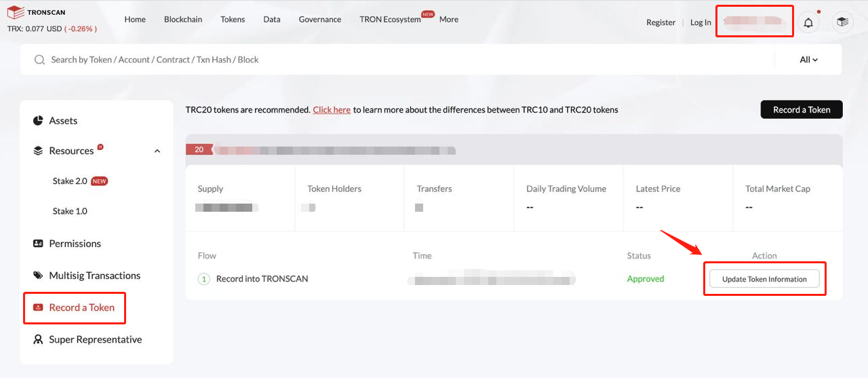868x378 pixels.
Task: Follow the Click here link
Action: (332, 110)
